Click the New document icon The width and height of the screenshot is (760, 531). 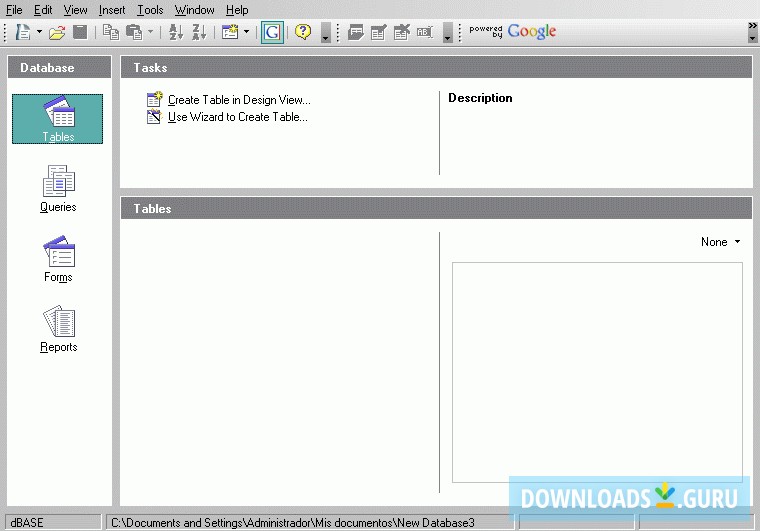click(23, 32)
